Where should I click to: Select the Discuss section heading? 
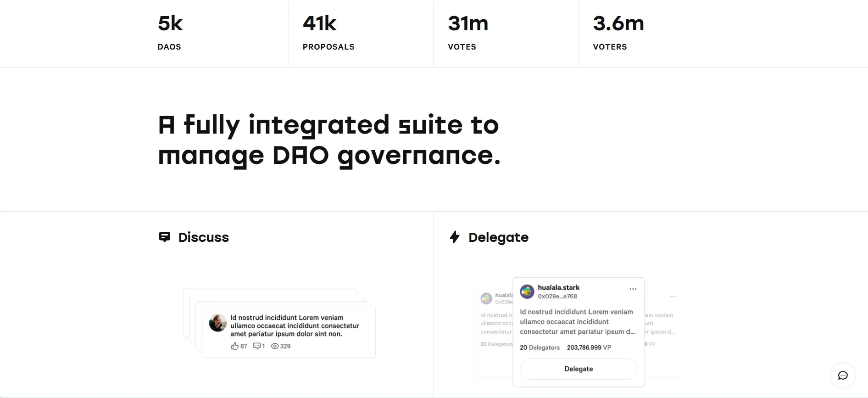pyautogui.click(x=203, y=237)
